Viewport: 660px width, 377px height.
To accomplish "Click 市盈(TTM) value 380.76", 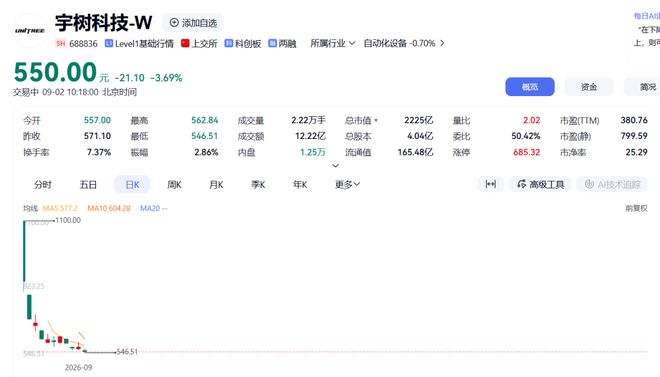I will (x=634, y=120).
